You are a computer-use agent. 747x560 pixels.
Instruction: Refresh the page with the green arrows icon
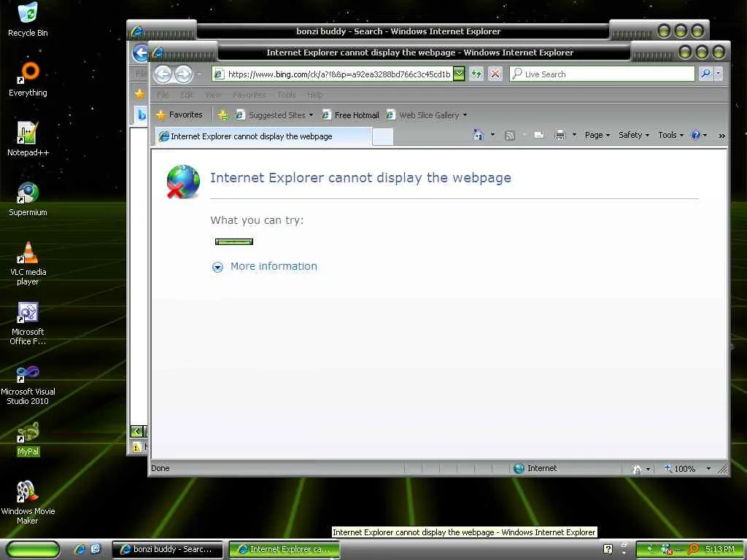(476, 74)
